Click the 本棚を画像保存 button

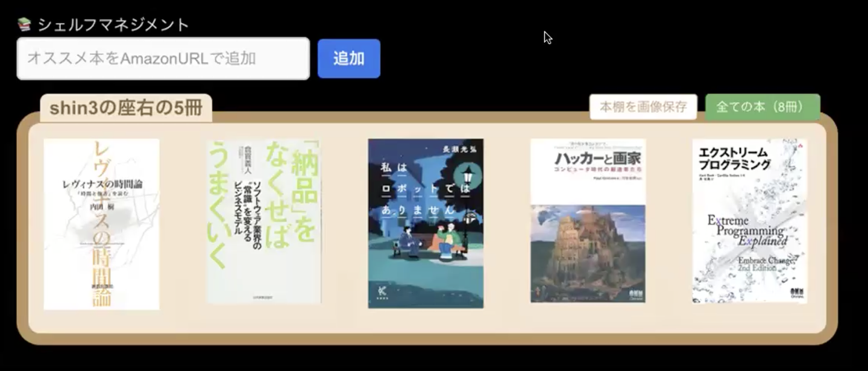(643, 107)
